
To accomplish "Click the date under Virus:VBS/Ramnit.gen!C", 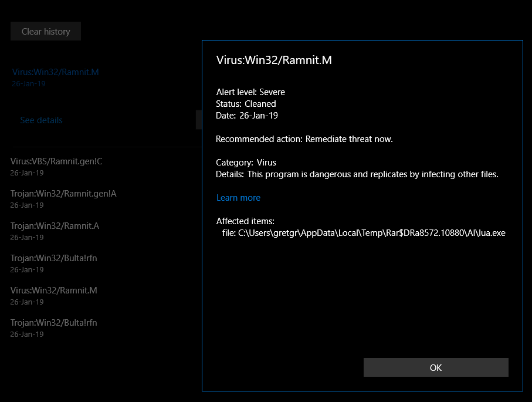I will pos(27,173).
